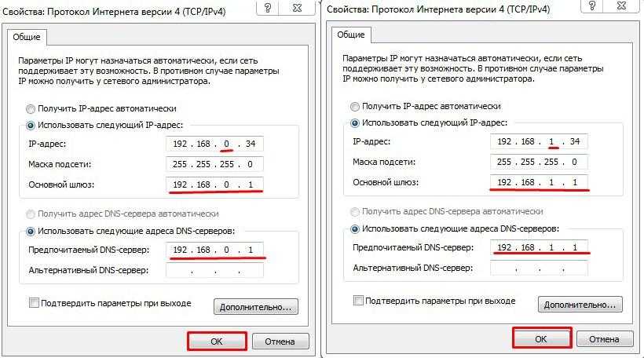The width and height of the screenshot is (644, 358).
Task: Click Маска подсети field in left dialog
Action: tap(215, 164)
